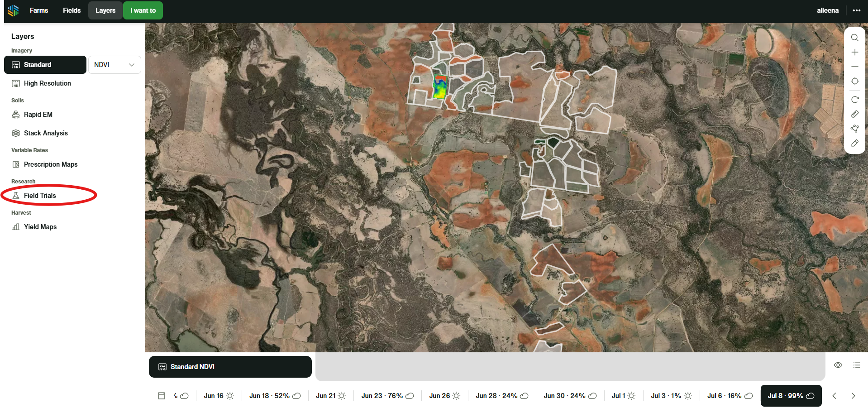
Task: Toggle the legend list icon
Action: [857, 365]
